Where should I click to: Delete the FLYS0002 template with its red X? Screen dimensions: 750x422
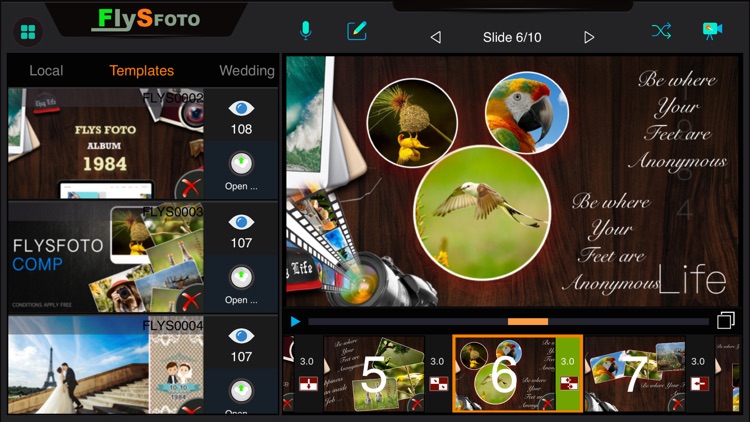190,187
